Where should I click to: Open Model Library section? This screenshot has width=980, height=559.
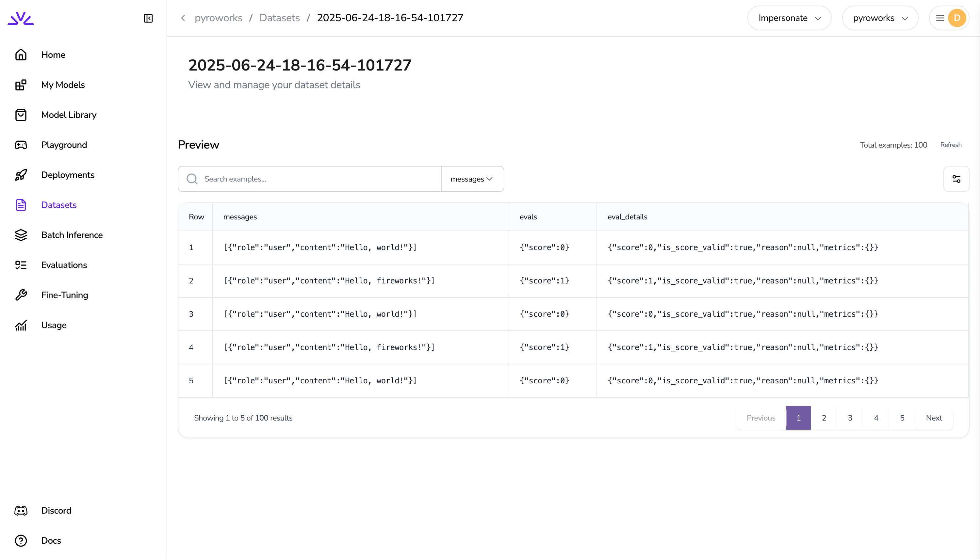[x=69, y=115]
